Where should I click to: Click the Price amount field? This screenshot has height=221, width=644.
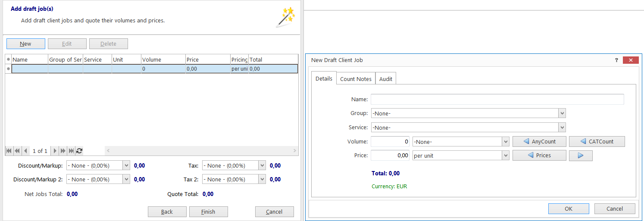(x=390, y=156)
